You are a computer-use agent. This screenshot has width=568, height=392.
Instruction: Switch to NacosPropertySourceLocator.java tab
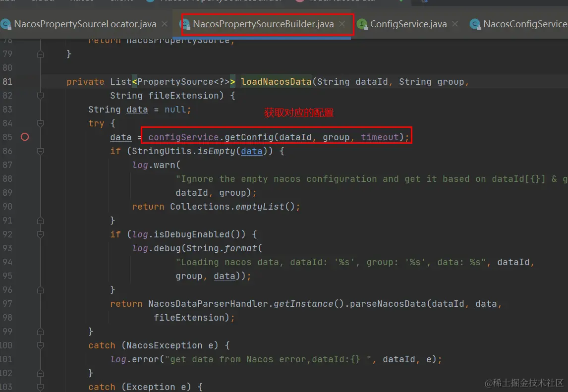85,24
